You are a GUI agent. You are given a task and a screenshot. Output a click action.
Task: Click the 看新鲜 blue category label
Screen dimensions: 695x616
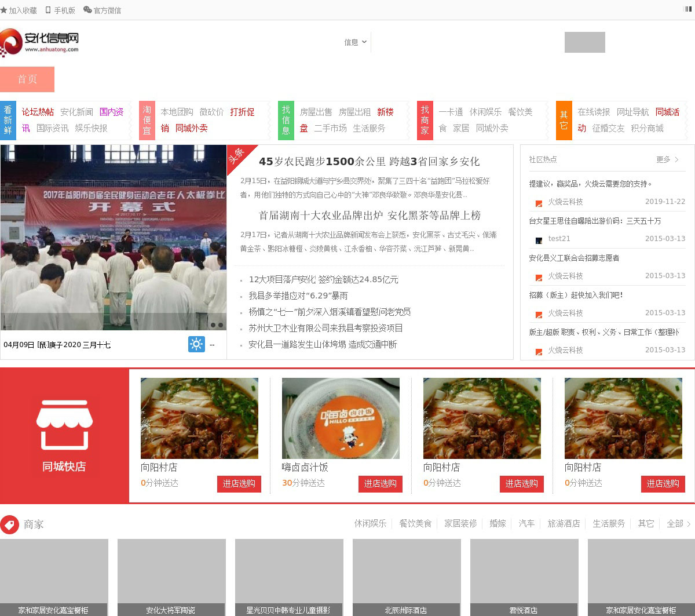point(8,120)
